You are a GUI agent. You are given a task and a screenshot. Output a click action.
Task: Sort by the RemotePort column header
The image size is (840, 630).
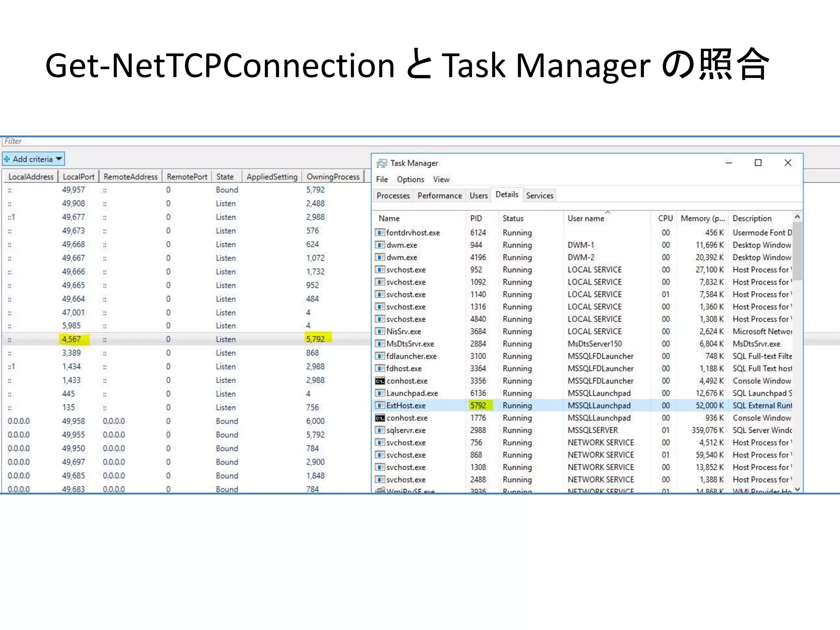[187, 177]
